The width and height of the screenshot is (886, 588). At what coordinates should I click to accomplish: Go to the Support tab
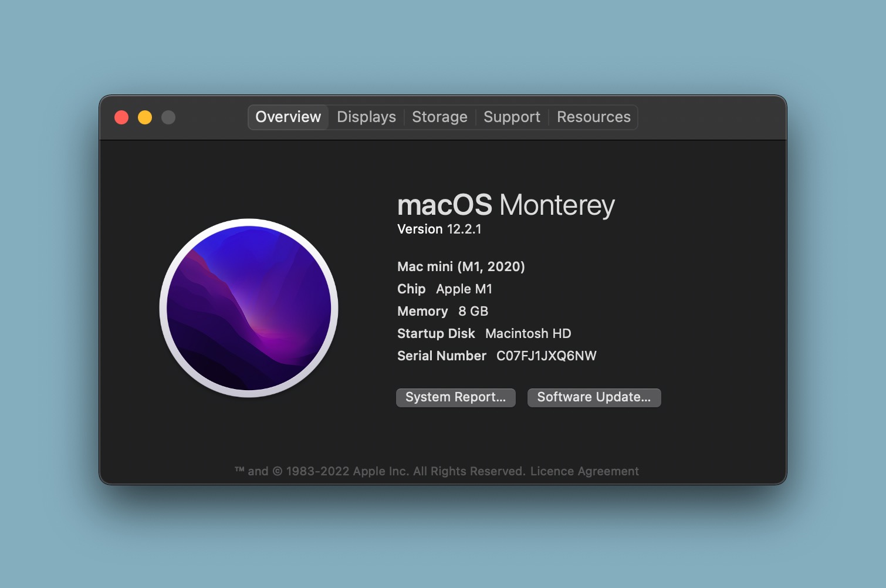click(x=512, y=117)
